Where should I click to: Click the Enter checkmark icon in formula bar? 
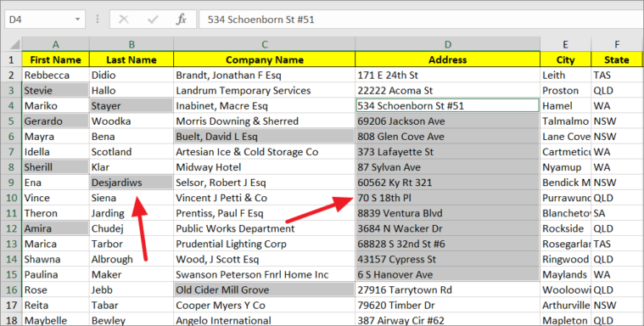tap(153, 20)
